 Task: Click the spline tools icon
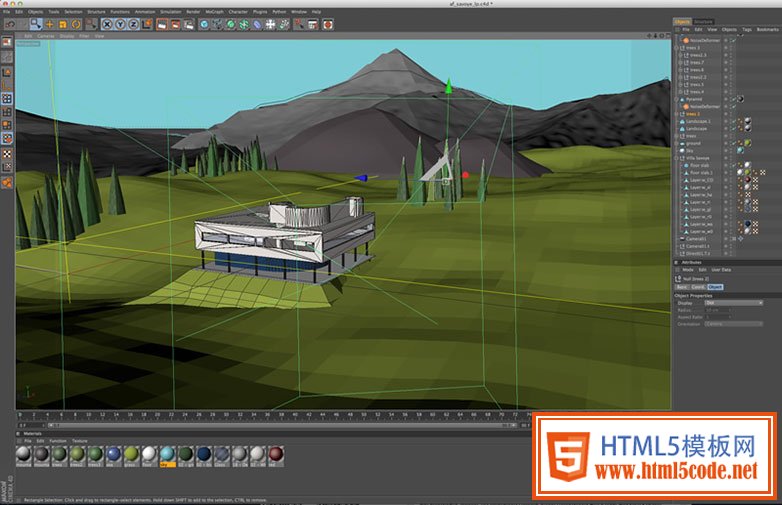coord(217,24)
